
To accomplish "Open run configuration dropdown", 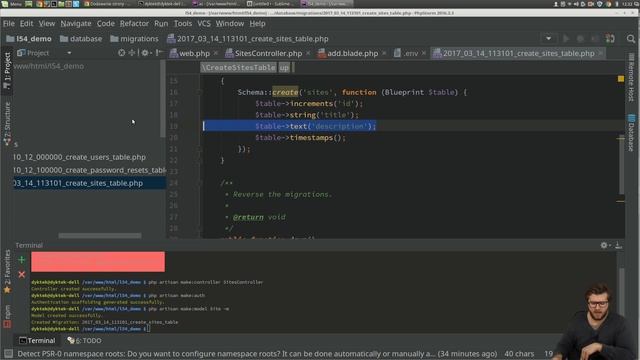I will pyautogui.click(x=548, y=39).
